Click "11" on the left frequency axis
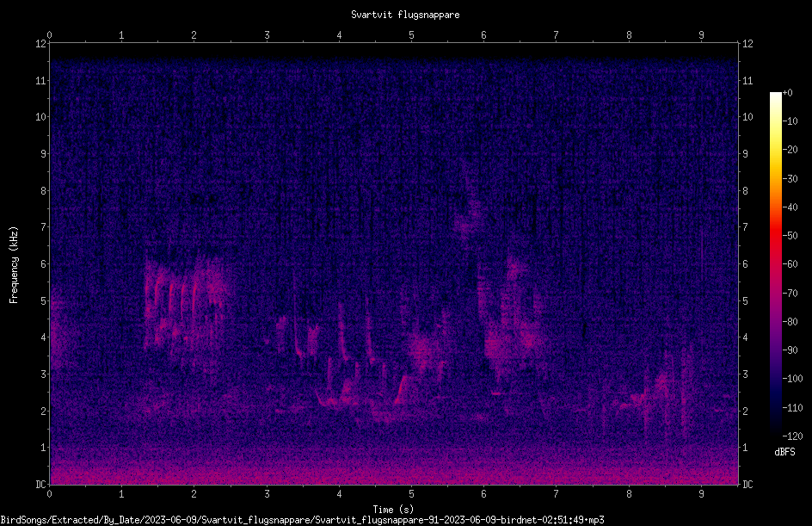Viewport: 812px width, 526px height. pyautogui.click(x=40, y=81)
